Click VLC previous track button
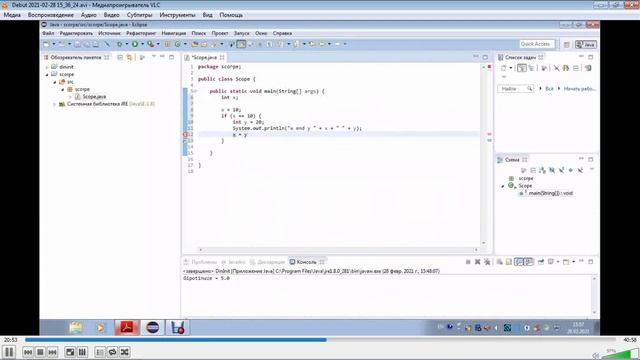640x360 pixels. click(28, 352)
